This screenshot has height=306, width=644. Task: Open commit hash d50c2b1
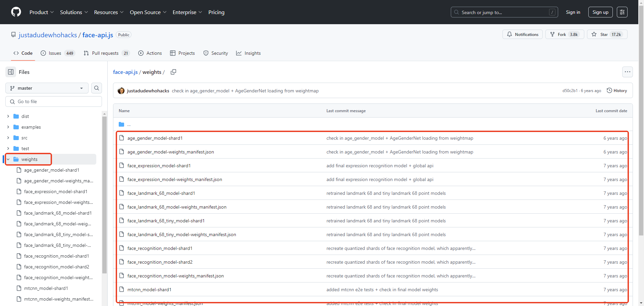pos(570,91)
